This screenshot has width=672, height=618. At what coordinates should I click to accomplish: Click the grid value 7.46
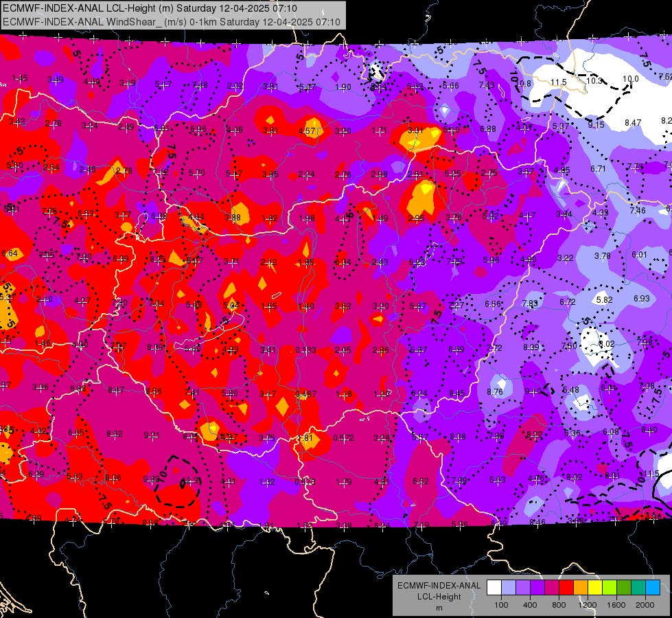click(638, 210)
